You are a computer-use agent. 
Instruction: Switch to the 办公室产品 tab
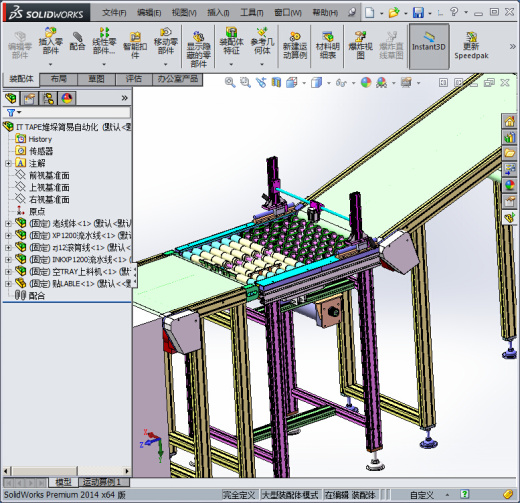tap(178, 79)
